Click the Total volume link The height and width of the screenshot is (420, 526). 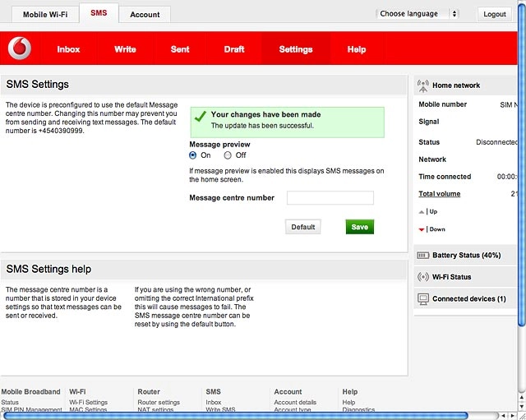pyautogui.click(x=440, y=194)
